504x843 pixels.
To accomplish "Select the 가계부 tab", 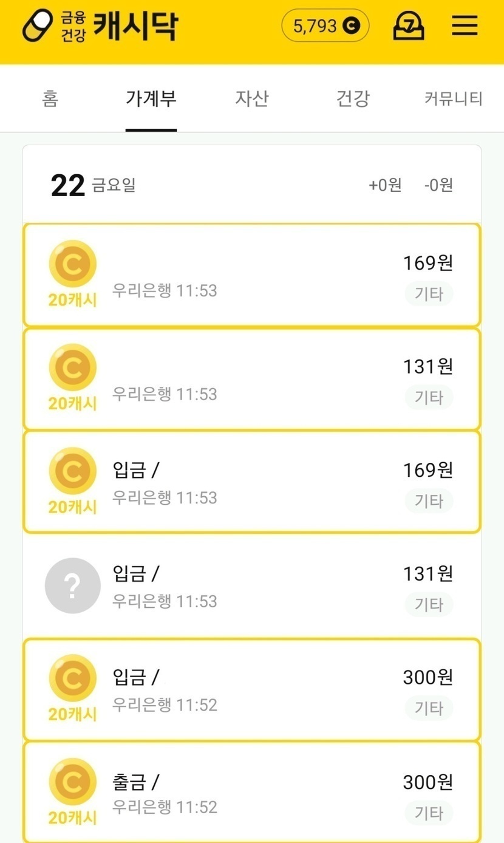I will [151, 98].
